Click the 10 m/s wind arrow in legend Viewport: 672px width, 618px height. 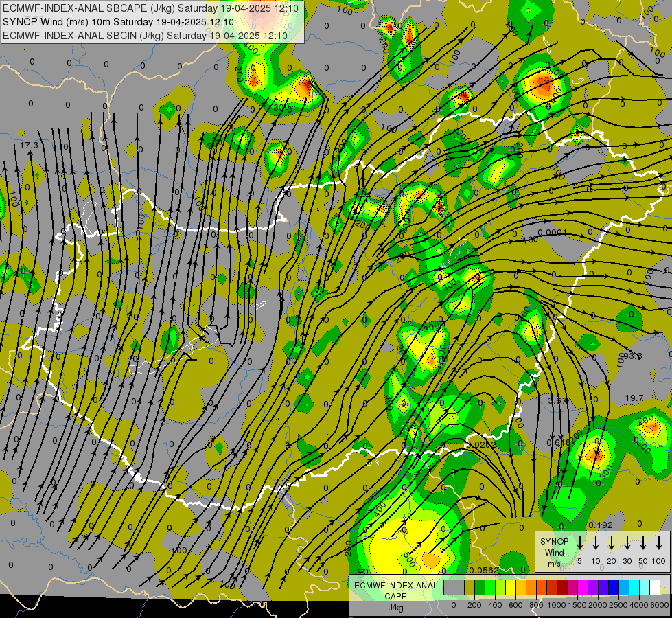(x=595, y=542)
